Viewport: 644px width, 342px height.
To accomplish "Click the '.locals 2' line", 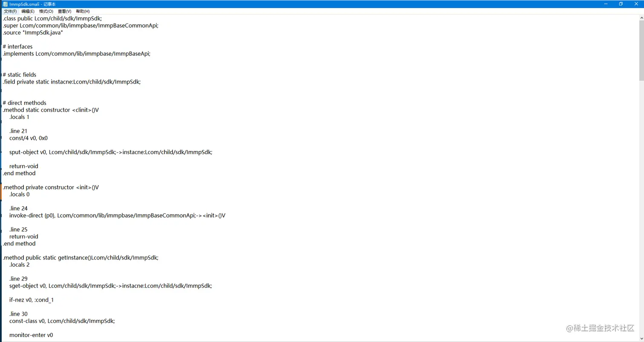I will (20, 264).
